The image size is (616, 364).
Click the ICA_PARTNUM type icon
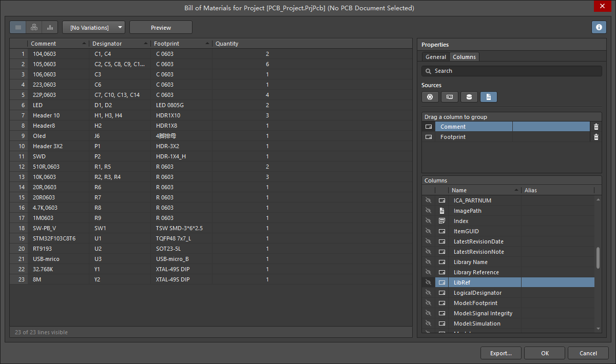pyautogui.click(x=441, y=200)
